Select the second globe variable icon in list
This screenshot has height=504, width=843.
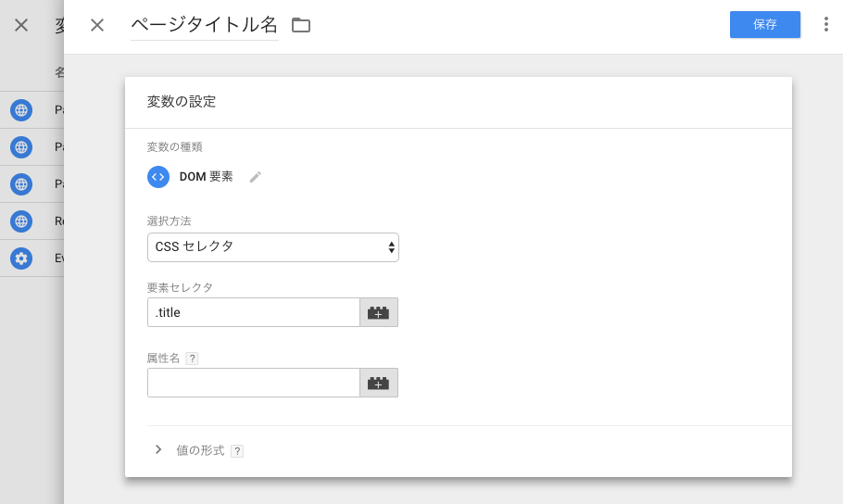(21, 147)
